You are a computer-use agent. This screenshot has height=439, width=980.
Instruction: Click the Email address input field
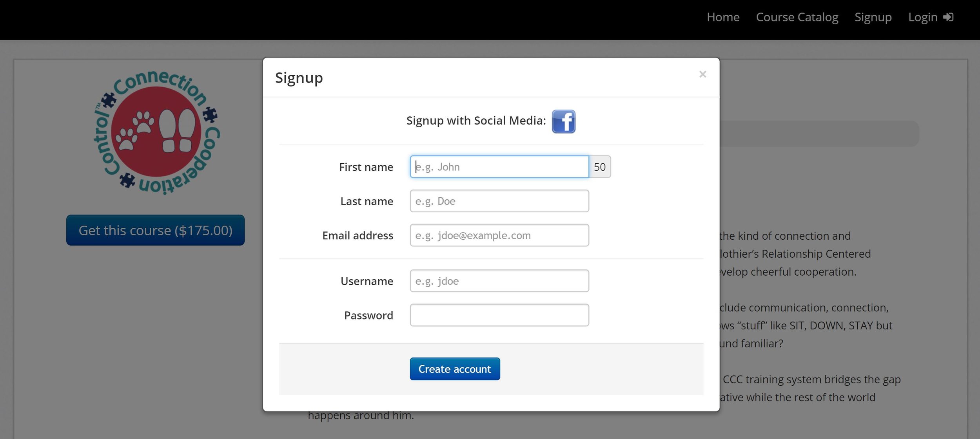pyautogui.click(x=499, y=235)
